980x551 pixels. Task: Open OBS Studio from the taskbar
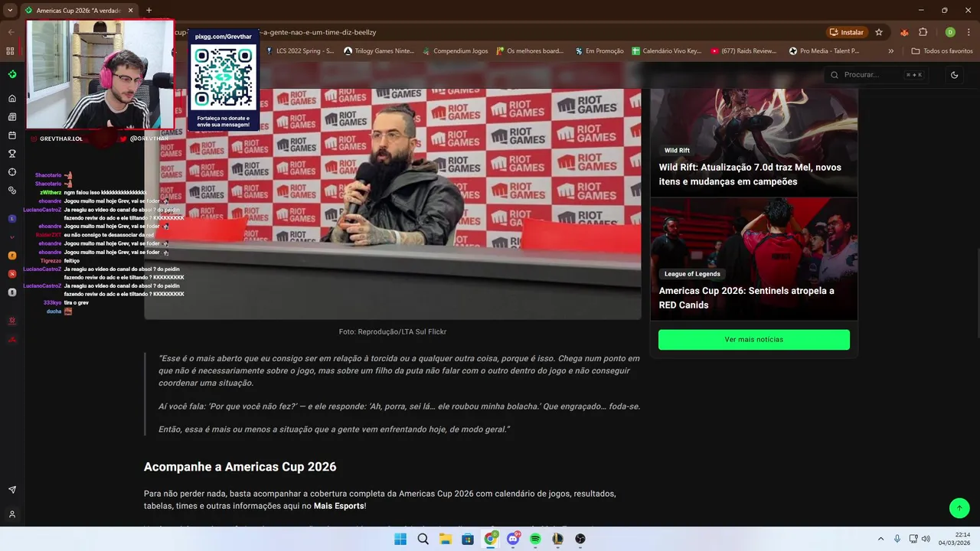click(x=580, y=539)
